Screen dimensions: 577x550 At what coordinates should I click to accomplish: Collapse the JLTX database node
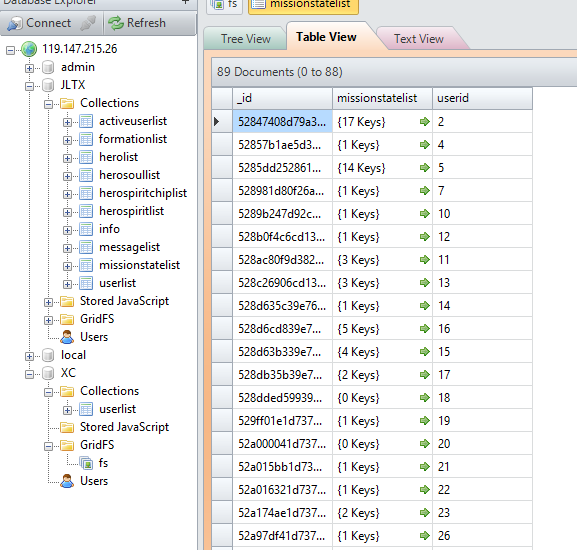point(29,86)
